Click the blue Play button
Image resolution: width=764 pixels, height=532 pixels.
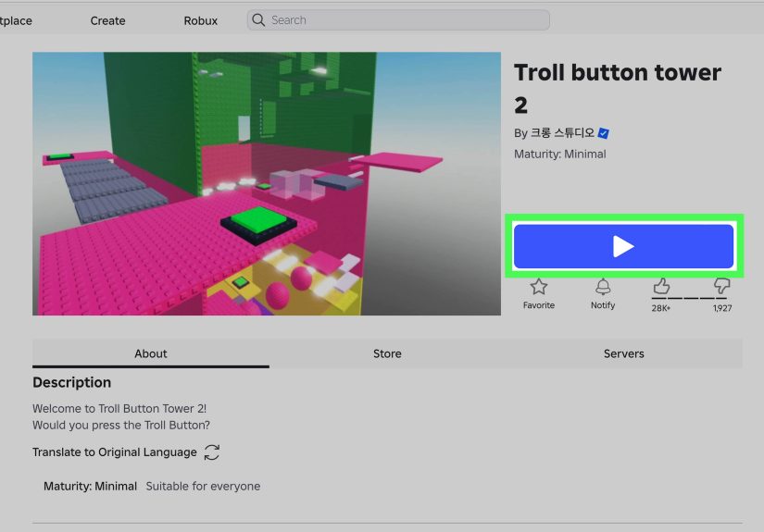tap(623, 246)
